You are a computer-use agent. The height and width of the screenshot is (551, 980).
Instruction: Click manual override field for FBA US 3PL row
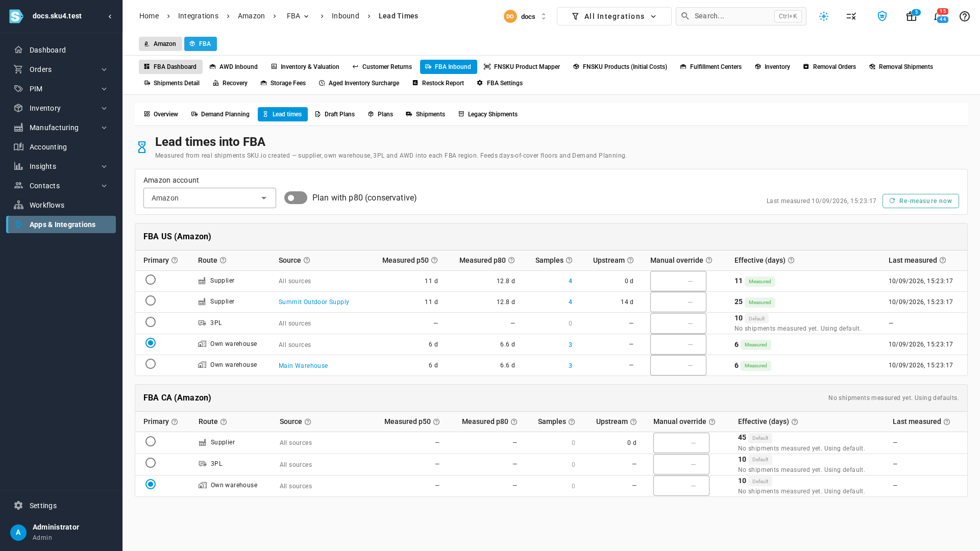(x=678, y=323)
